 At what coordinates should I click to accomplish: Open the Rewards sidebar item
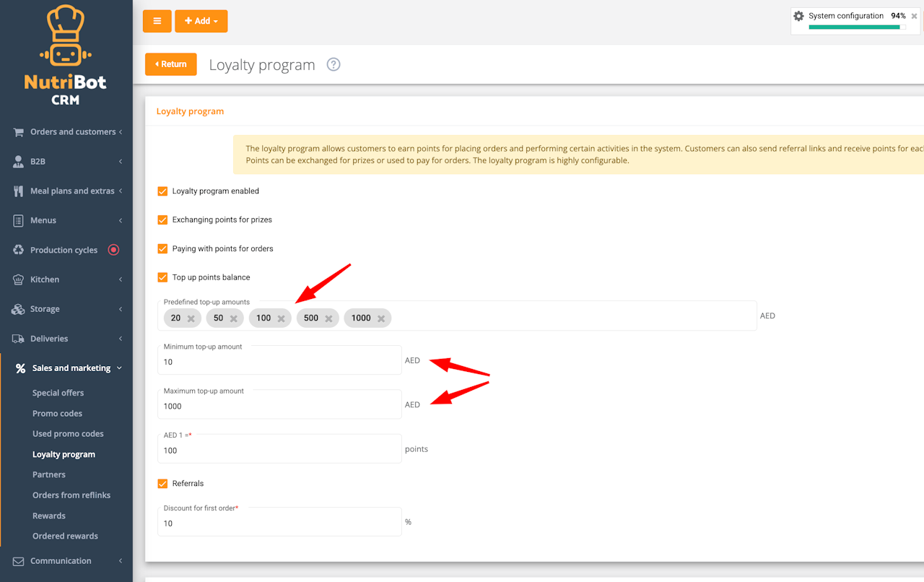49,516
